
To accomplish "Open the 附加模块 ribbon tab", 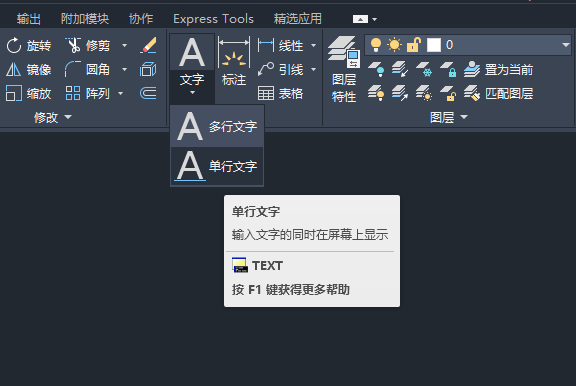I will tap(85, 19).
